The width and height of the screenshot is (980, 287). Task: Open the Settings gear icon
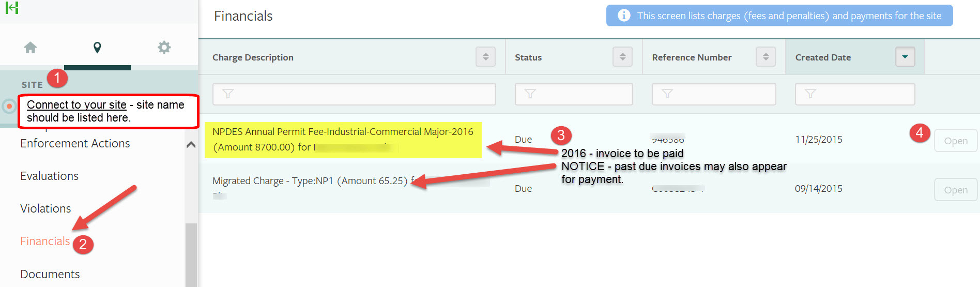point(164,48)
